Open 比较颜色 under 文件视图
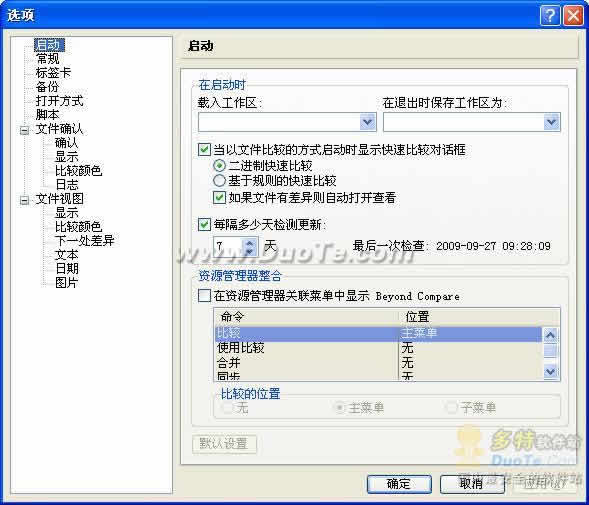Screen dimensions: 589x505 point(79,227)
